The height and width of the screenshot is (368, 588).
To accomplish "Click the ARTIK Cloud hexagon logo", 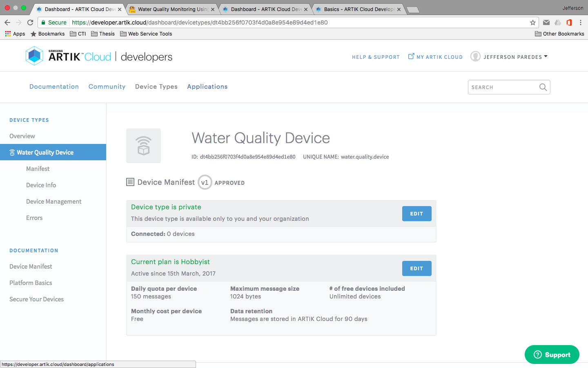I will tap(34, 56).
